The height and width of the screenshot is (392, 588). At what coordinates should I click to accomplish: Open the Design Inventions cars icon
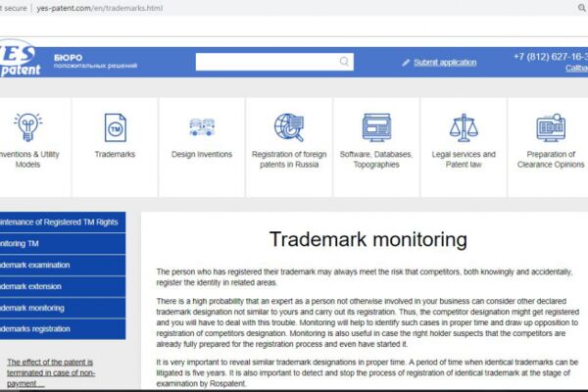(202, 127)
